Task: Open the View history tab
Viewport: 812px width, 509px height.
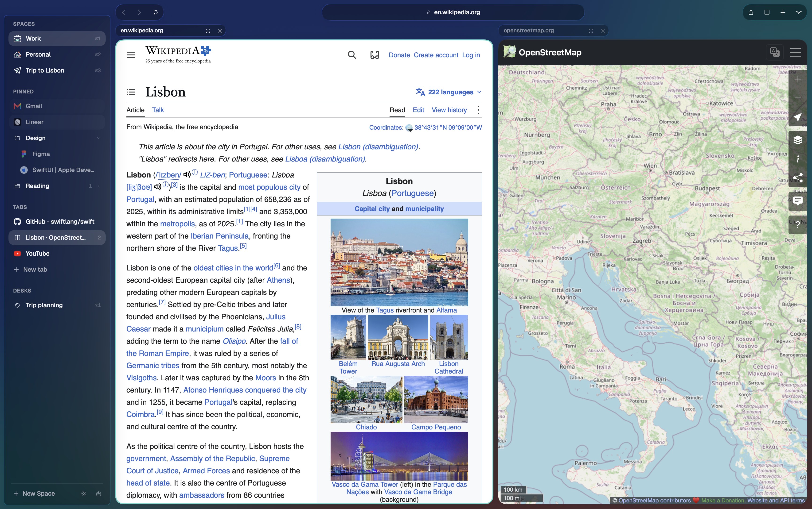Action: [449, 110]
